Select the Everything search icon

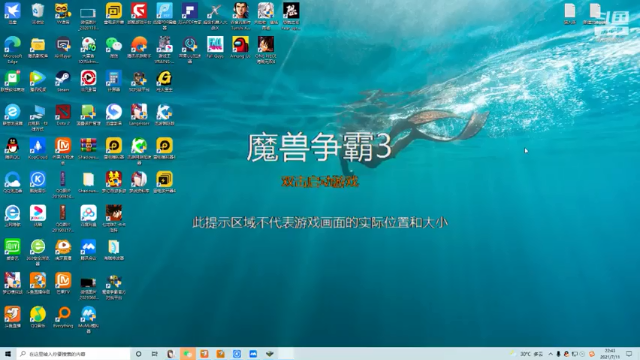click(63, 317)
